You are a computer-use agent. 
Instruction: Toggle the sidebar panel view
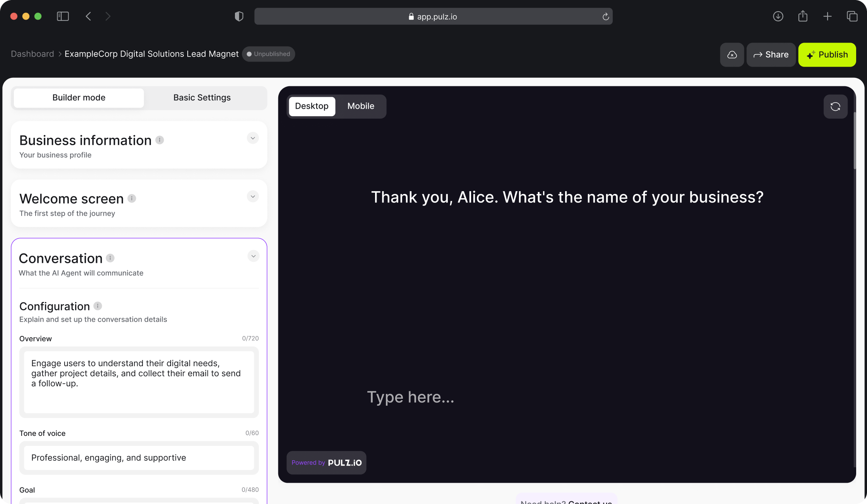click(x=62, y=16)
